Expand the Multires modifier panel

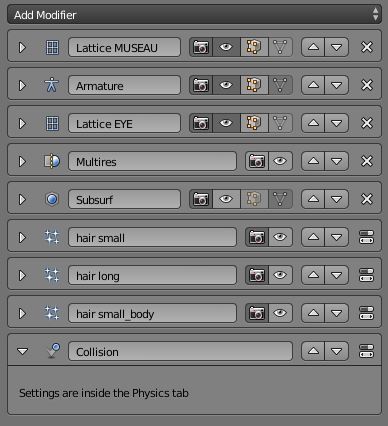pos(22,161)
